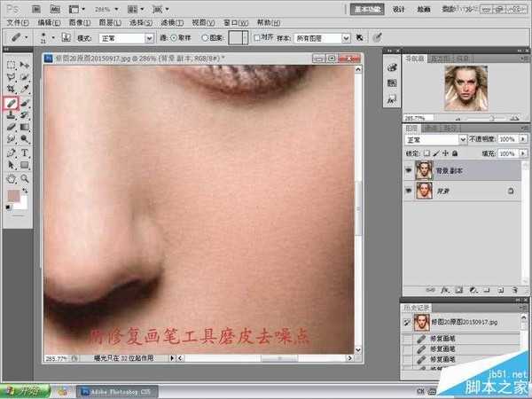The image size is (532, 399).
Task: Open the 图像(I) menu
Action: 80,23
